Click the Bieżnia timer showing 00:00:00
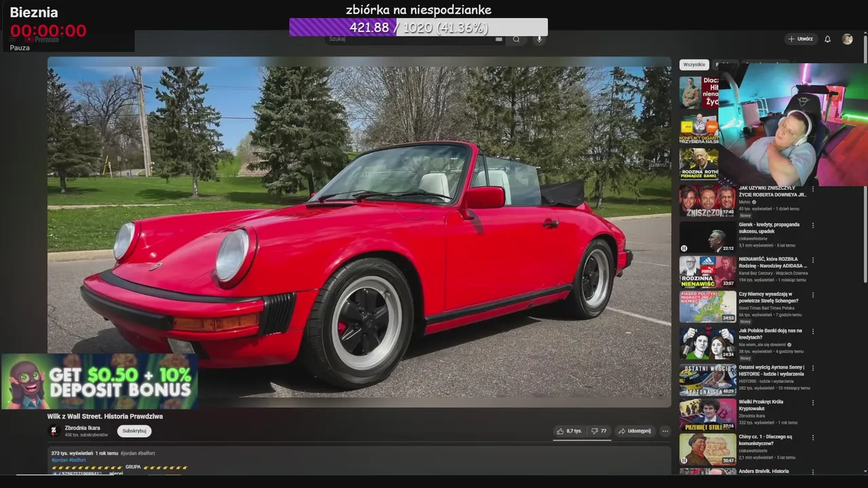The image size is (868, 488). click(48, 31)
